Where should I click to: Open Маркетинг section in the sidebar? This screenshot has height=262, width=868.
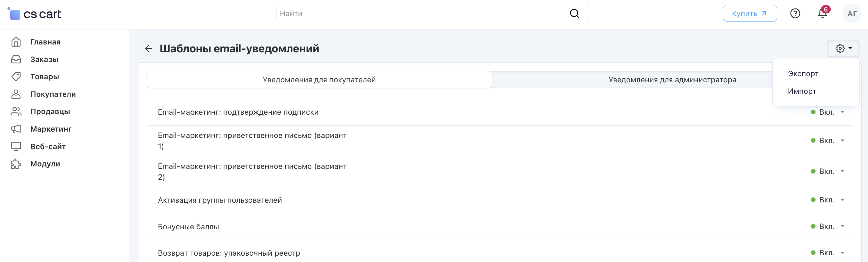click(x=51, y=129)
